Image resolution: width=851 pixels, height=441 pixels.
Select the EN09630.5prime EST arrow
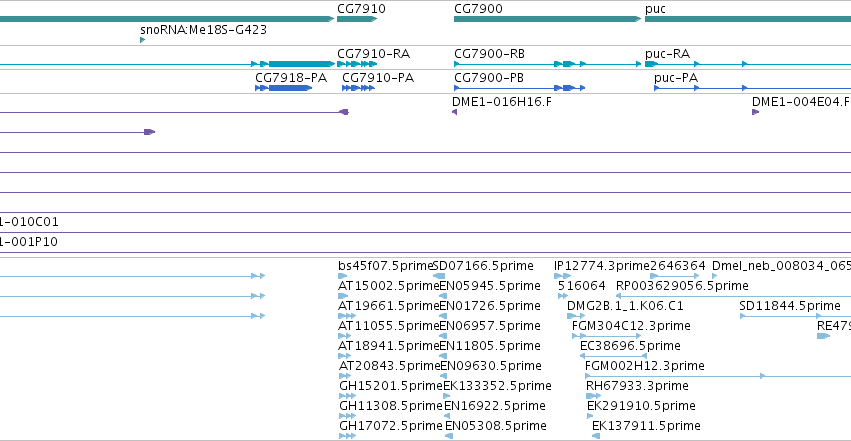443,376
